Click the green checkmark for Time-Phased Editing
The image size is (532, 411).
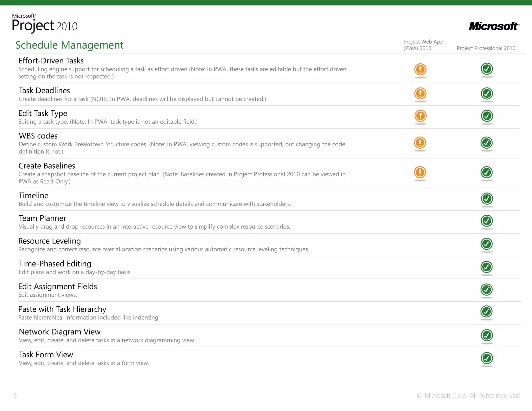point(487,267)
